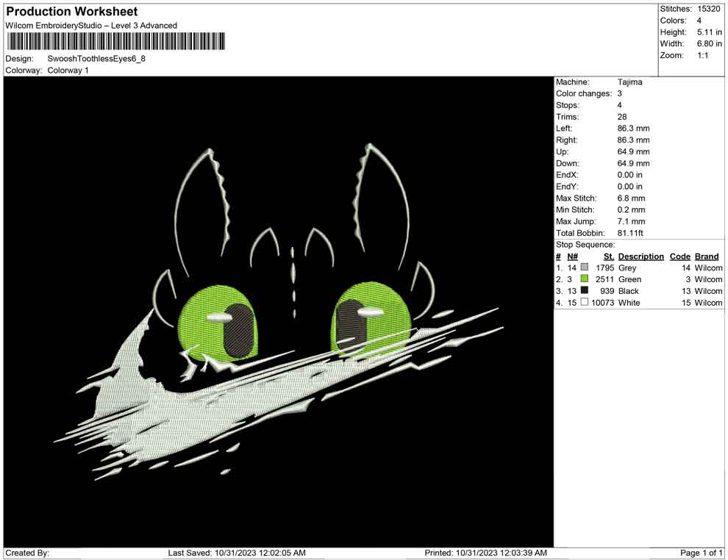
Task: Click the 'Stop Sequence:' heading
Action: [x=585, y=245]
